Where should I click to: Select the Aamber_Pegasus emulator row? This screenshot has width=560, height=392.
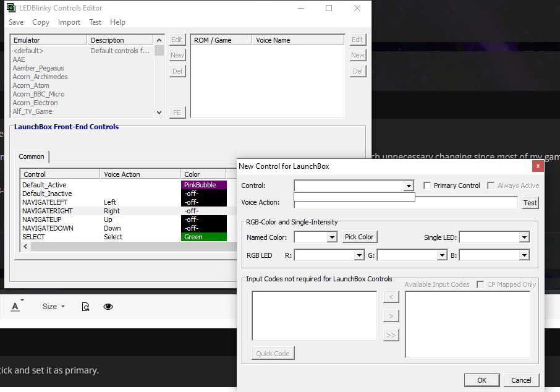(x=83, y=68)
